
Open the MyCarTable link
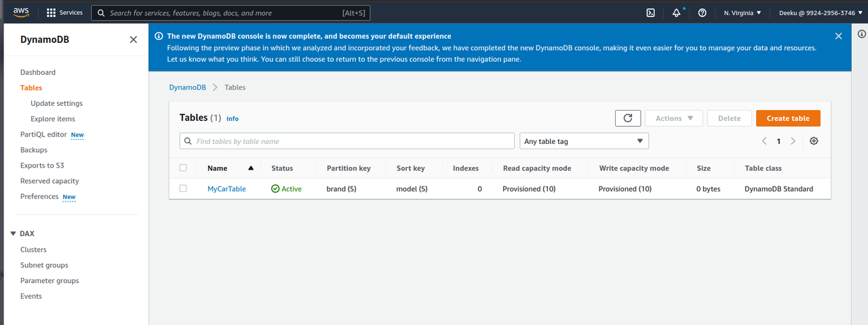[226, 189]
